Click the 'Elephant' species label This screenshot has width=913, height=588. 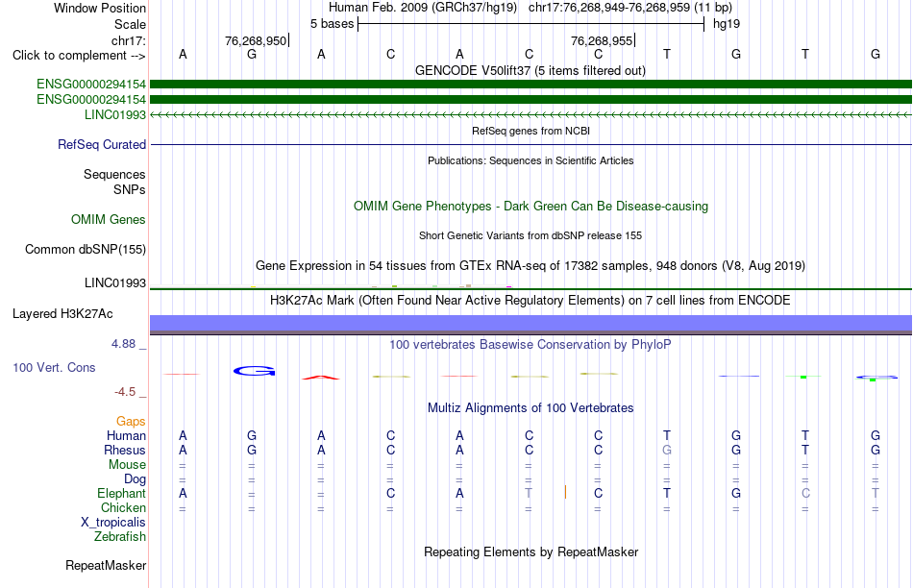pos(122,493)
